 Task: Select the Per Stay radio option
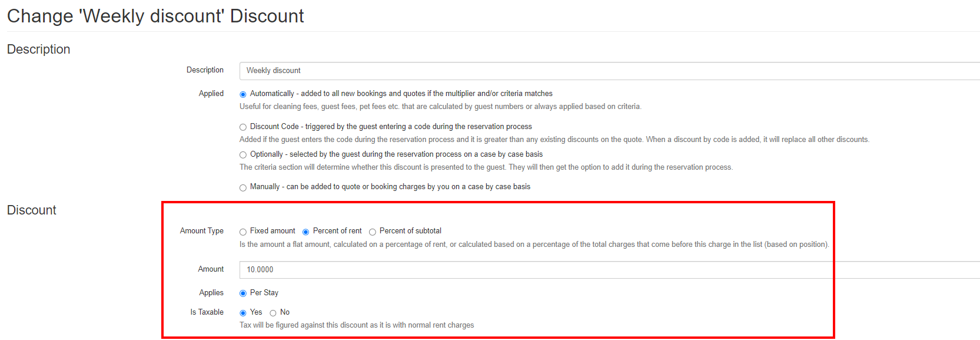pyautogui.click(x=243, y=293)
